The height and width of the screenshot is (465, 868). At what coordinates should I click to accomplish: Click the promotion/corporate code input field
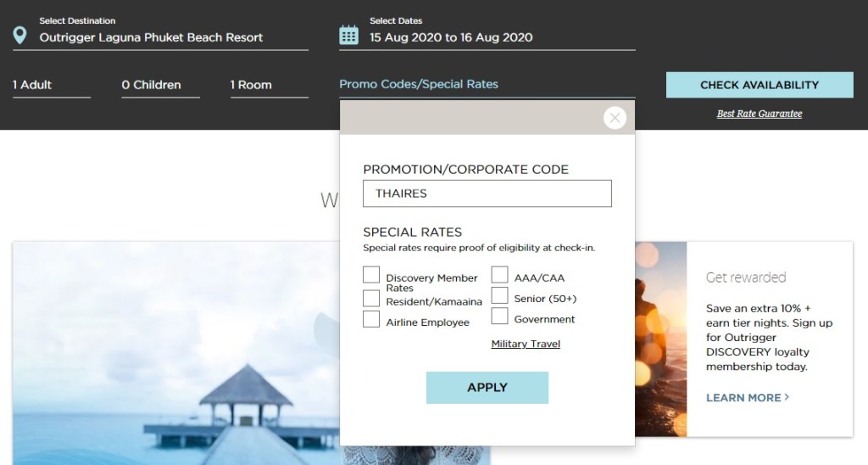(487, 193)
